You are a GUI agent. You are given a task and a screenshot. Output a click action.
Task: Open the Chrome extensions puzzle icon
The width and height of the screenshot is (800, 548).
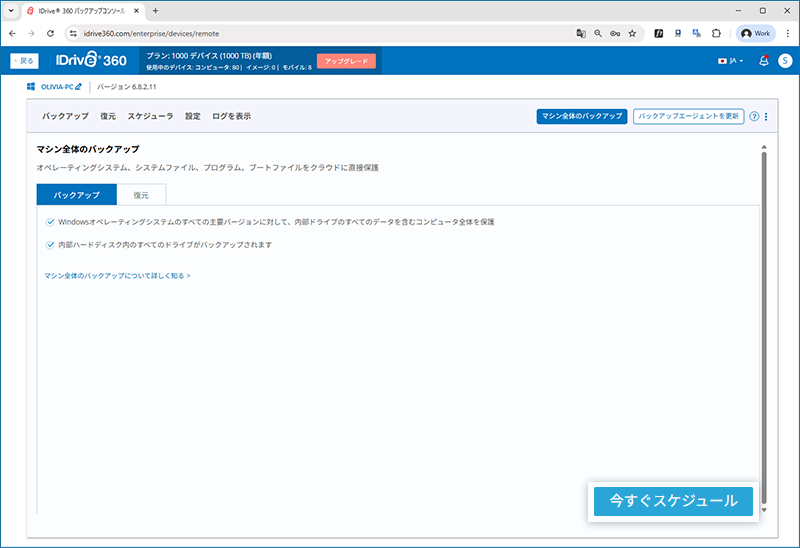[x=716, y=33]
